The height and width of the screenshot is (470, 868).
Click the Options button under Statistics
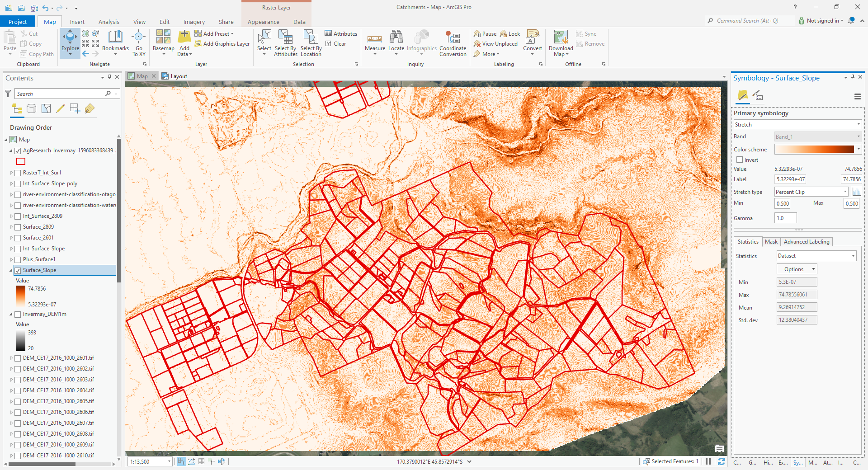(796, 269)
